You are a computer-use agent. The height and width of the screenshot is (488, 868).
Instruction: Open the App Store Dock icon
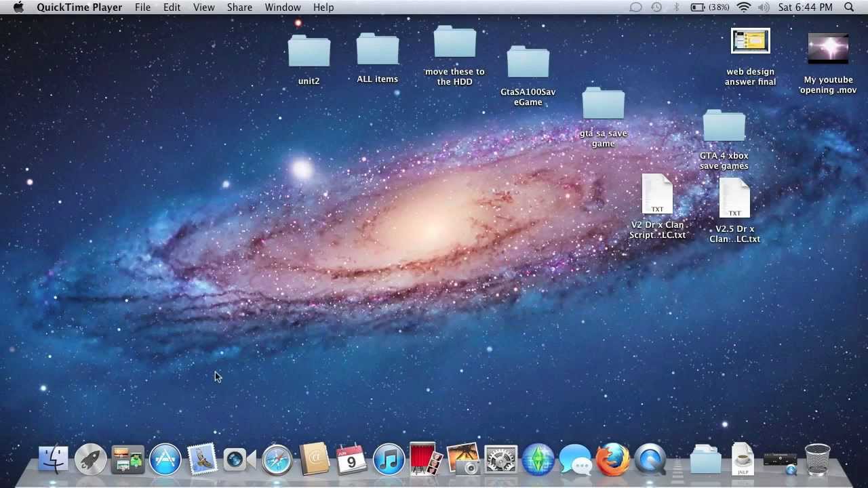coord(165,460)
